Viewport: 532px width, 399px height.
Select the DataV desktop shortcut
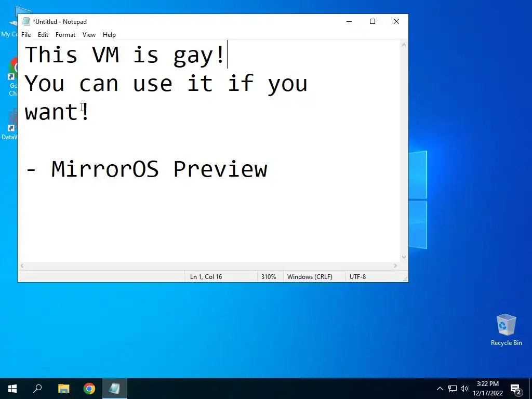pyautogui.click(x=9, y=124)
